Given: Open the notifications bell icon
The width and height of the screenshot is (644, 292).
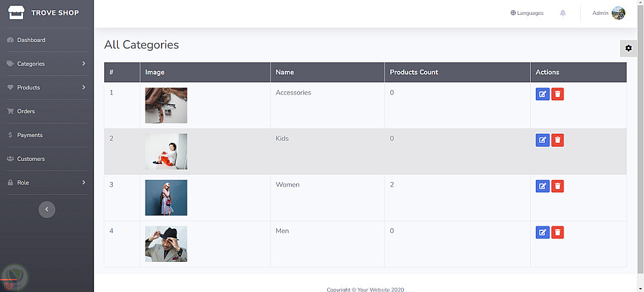Looking at the screenshot, I should pyautogui.click(x=563, y=13).
